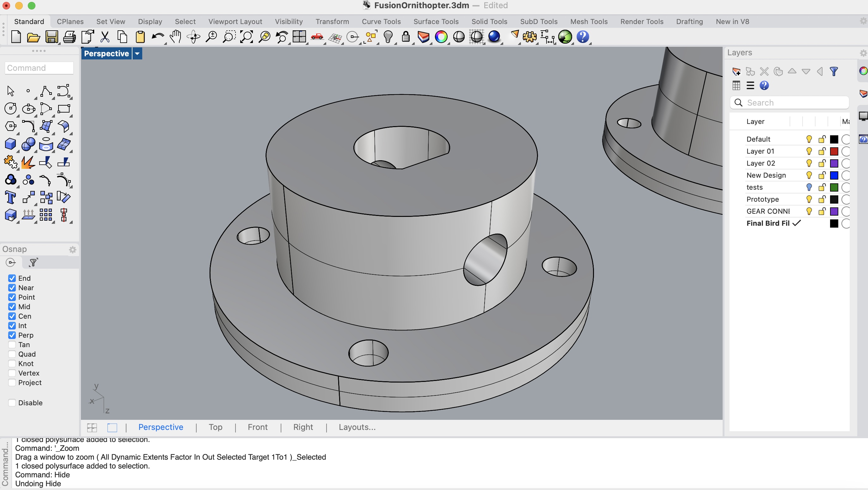Click the Rotate view icon
This screenshot has height=490, width=868.
tap(193, 37)
